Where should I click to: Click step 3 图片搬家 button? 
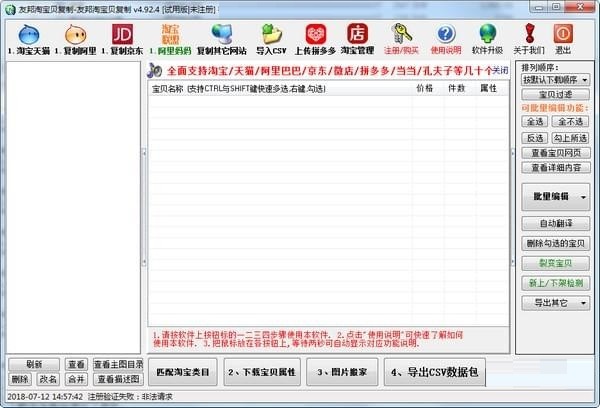[342, 372]
